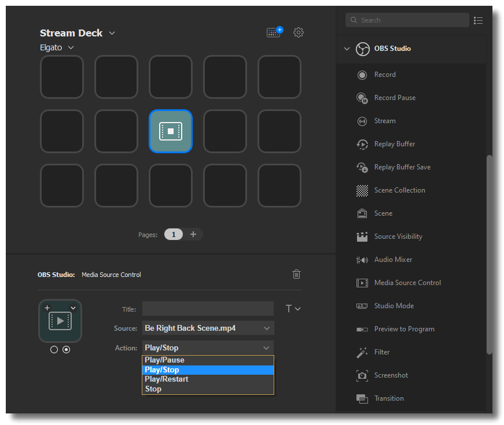Click the Scene Collection label
The width and height of the screenshot is (504, 425).
point(399,190)
